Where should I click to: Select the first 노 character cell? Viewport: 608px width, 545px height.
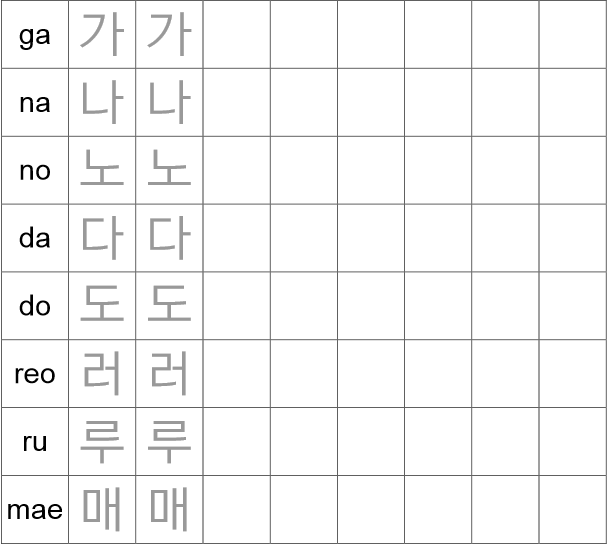pyautogui.click(x=102, y=170)
